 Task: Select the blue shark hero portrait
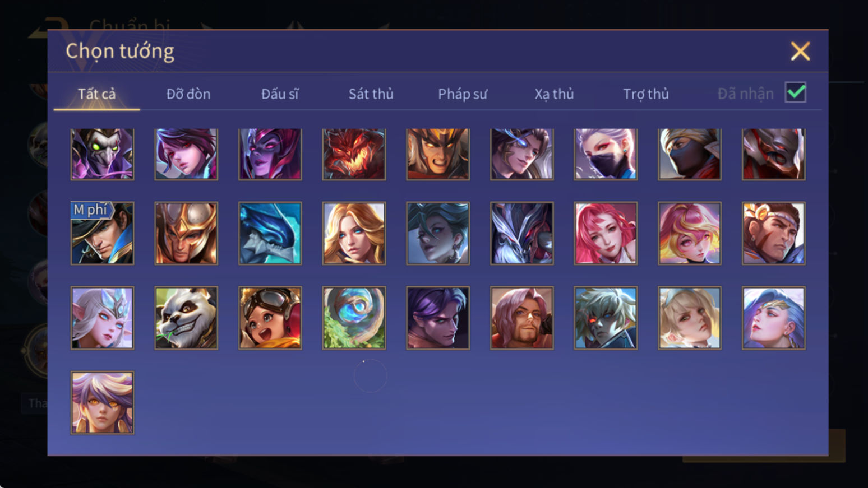[270, 233]
